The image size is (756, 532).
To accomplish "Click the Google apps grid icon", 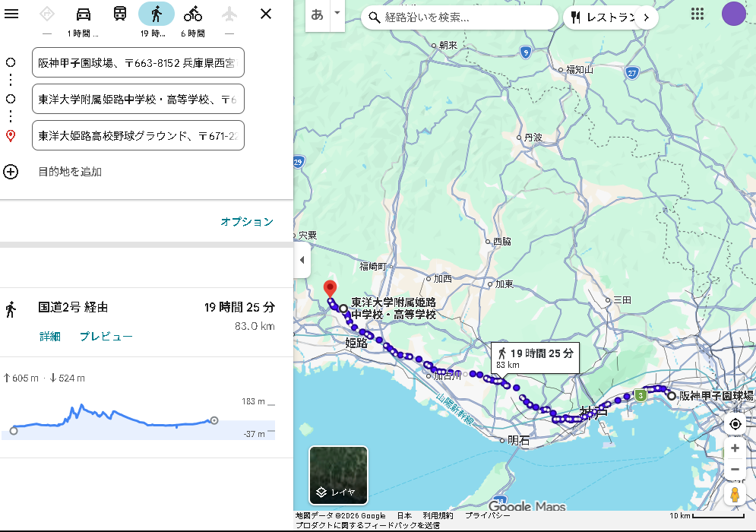I will coord(697,14).
